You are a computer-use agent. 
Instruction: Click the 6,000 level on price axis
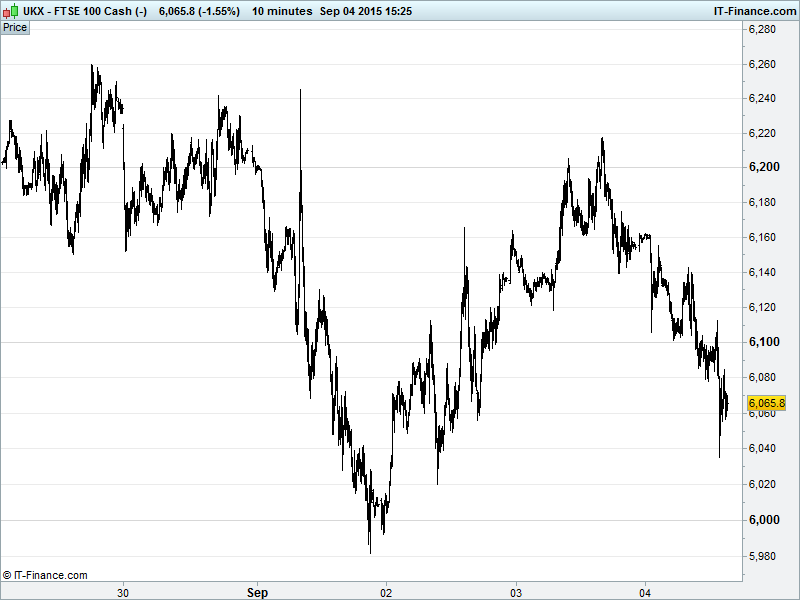[x=765, y=520]
